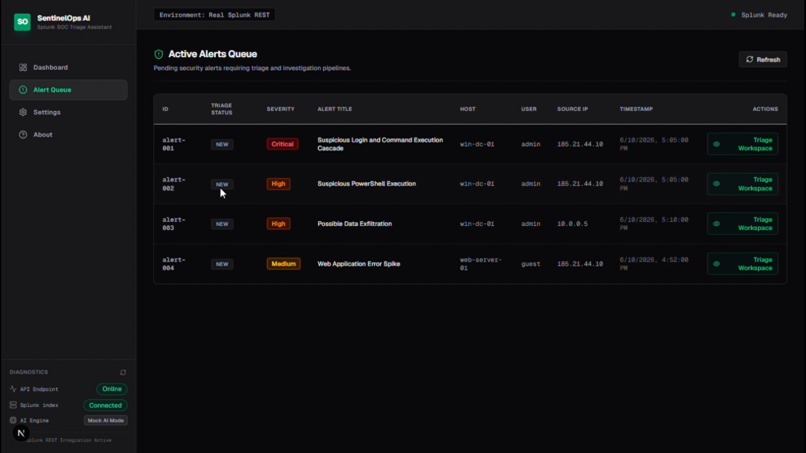
Task: Click the Splunk Ready status indicator
Action: tap(759, 15)
